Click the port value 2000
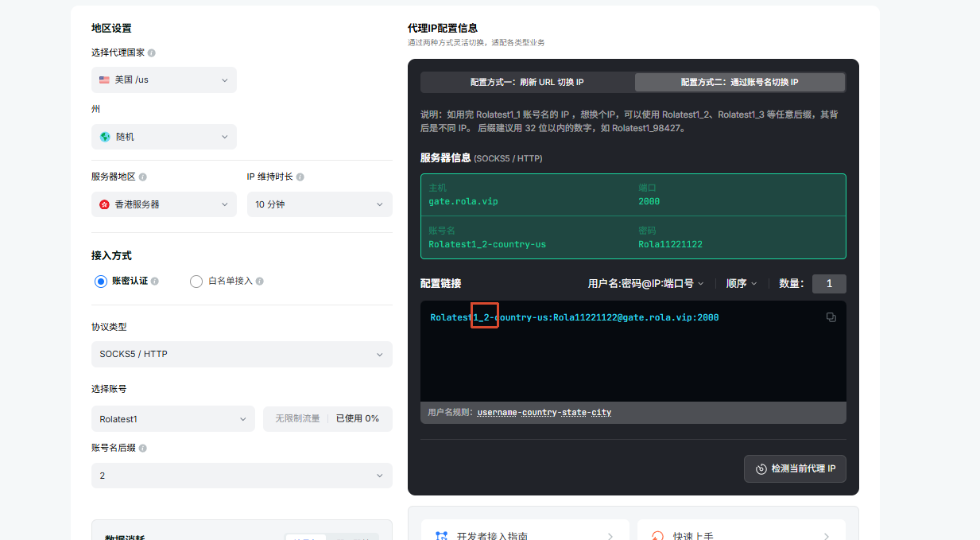The width and height of the screenshot is (980, 540). point(649,201)
